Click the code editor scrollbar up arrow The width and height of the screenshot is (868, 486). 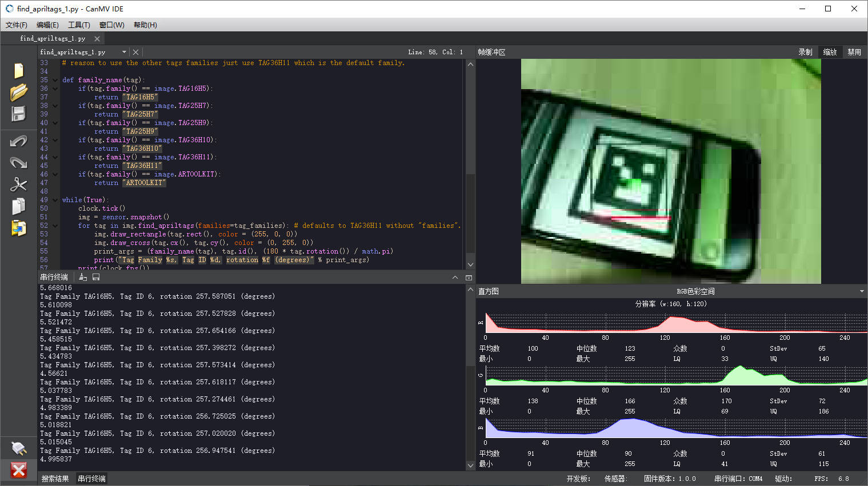pos(470,64)
